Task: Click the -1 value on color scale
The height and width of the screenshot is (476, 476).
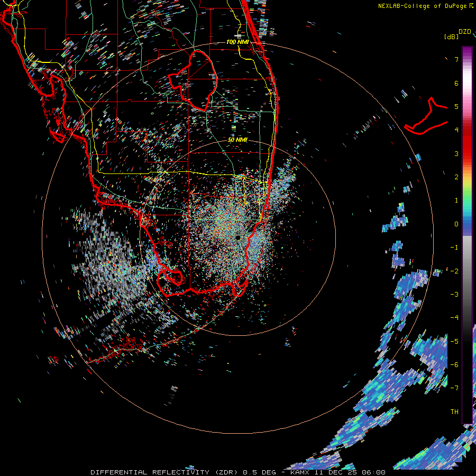Action: [454, 248]
